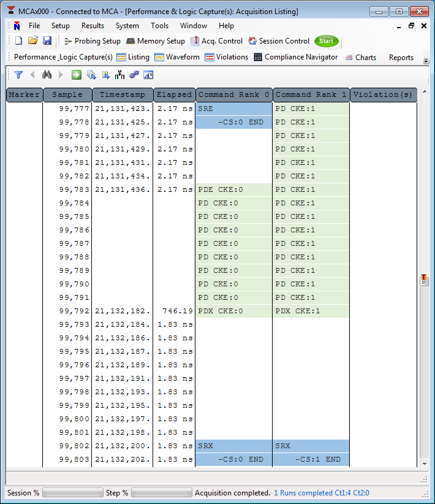Image resolution: width=435 pixels, height=504 pixels.
Task: Switch to the Waveform view
Action: coord(177,57)
